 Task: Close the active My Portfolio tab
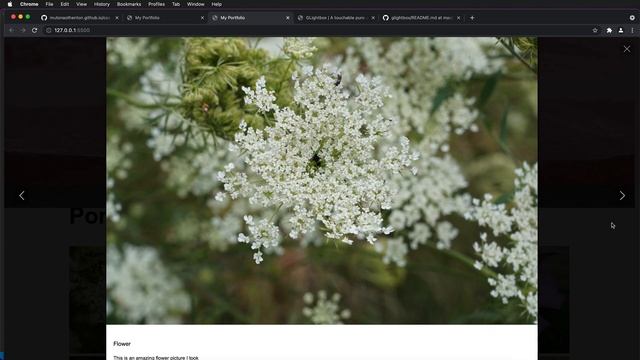pos(287,18)
